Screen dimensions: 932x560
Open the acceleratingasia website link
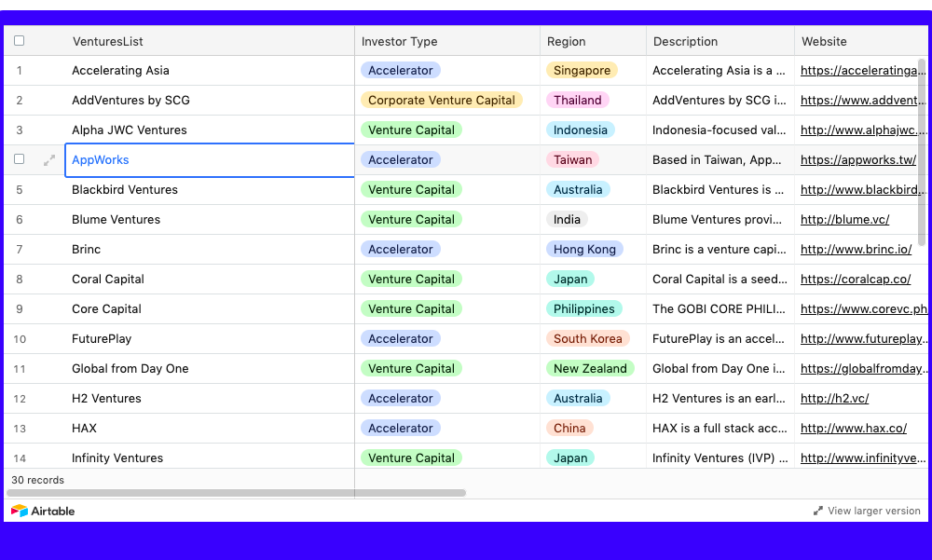pos(863,70)
